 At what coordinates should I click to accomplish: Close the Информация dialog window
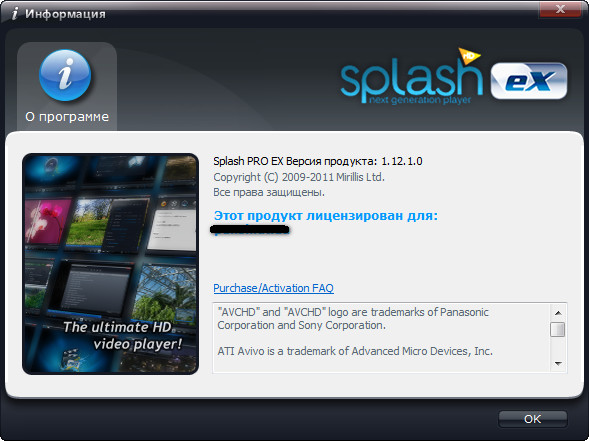(x=560, y=9)
